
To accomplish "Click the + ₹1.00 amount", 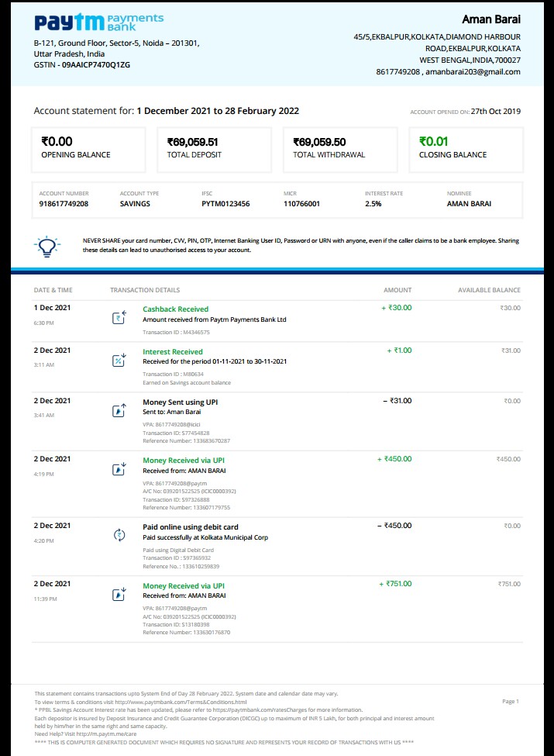I will [x=399, y=350].
